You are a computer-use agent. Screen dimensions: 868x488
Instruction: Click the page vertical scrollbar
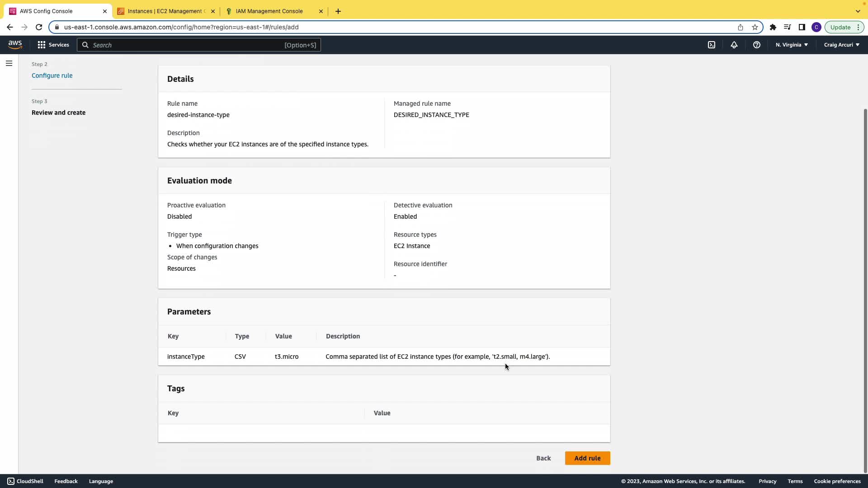865,289
